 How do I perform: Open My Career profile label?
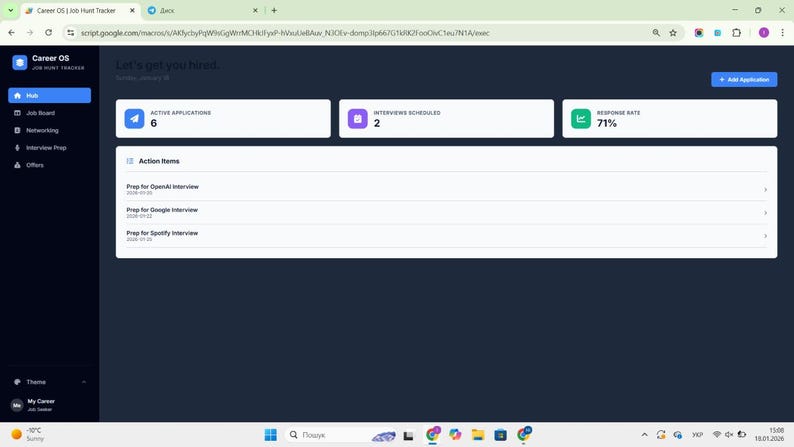(41, 401)
